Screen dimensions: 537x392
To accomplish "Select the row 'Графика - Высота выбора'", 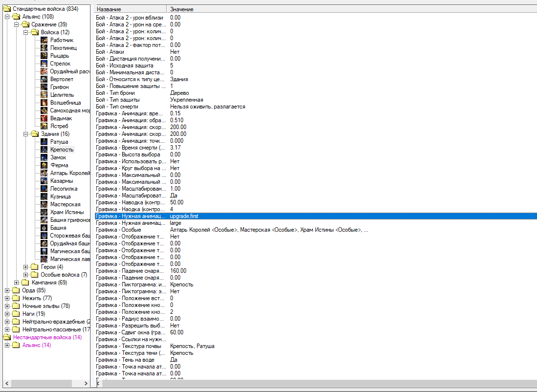I will pos(316,154).
